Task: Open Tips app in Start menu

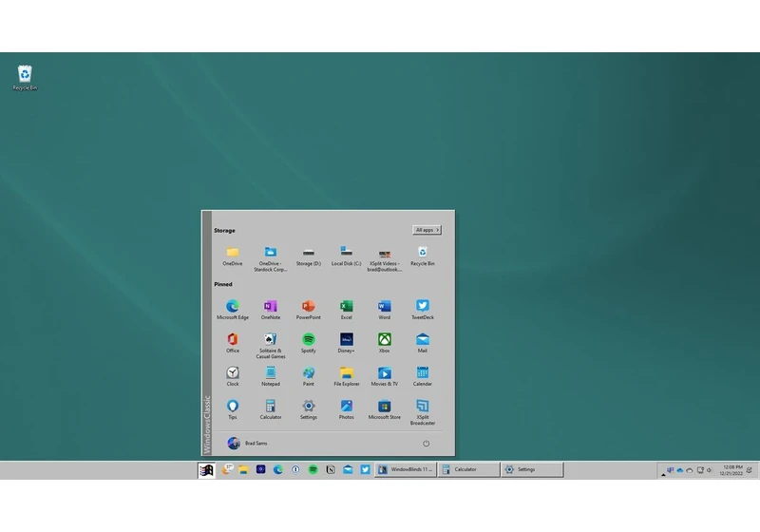Action: click(x=233, y=409)
